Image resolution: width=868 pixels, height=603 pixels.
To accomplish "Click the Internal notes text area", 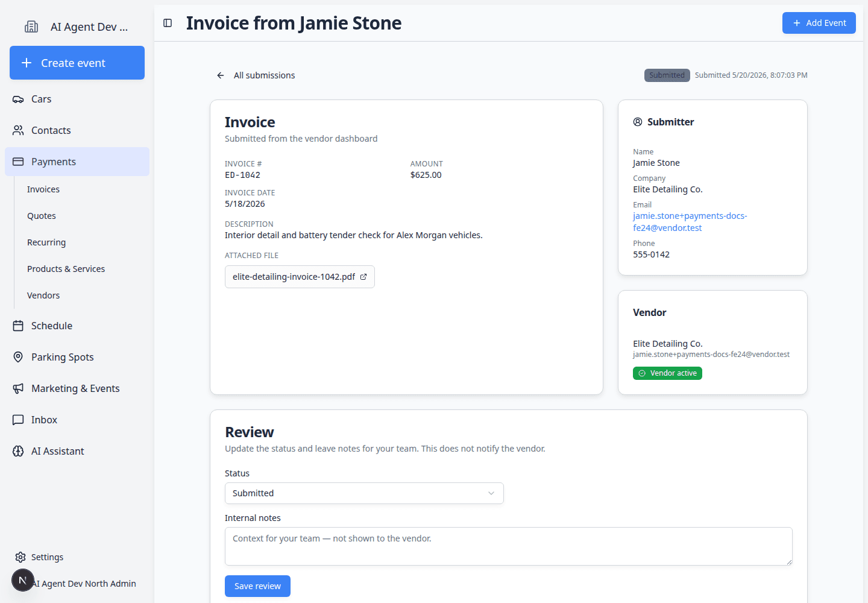I will pos(509,546).
